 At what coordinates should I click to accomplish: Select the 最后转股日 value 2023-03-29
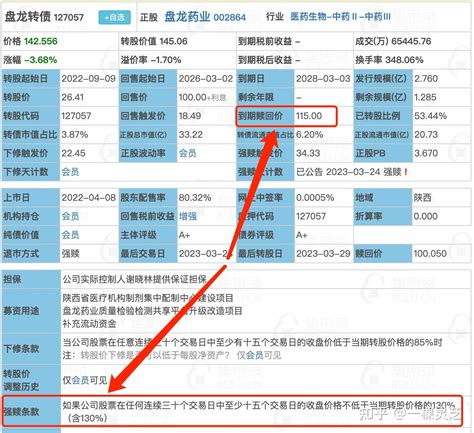(x=323, y=254)
